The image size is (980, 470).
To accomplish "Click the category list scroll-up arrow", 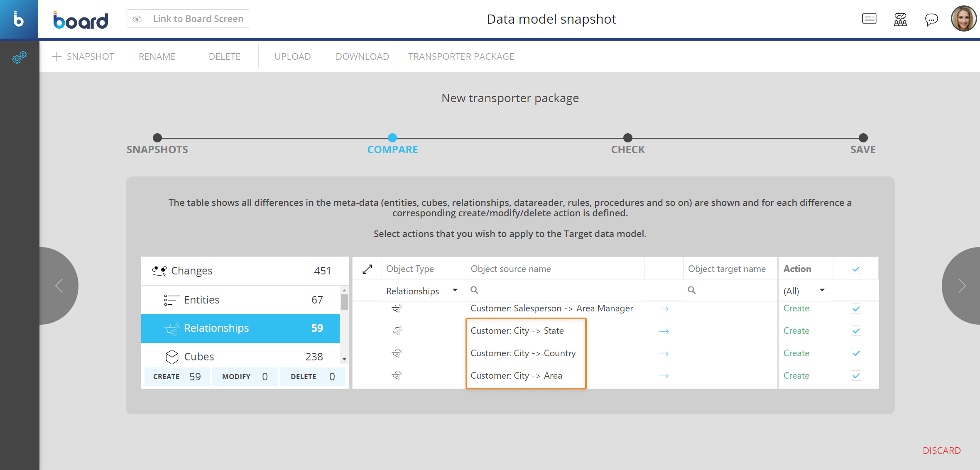I will point(344,290).
